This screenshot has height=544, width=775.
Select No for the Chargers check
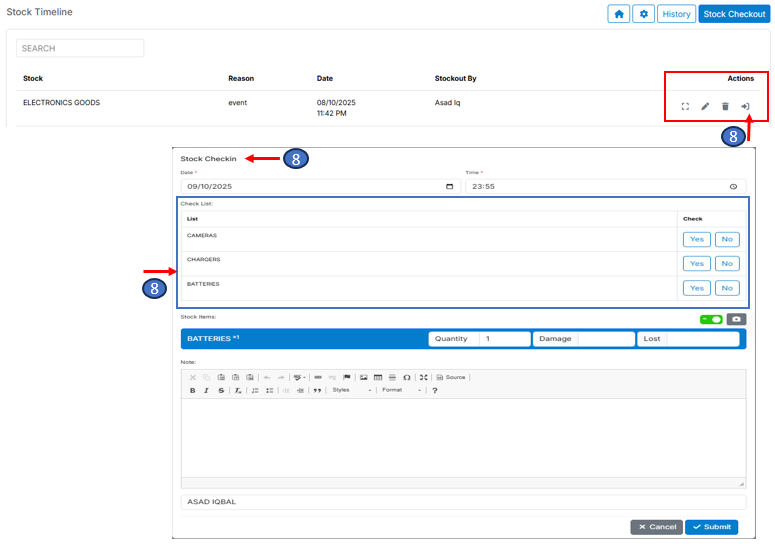coord(726,264)
